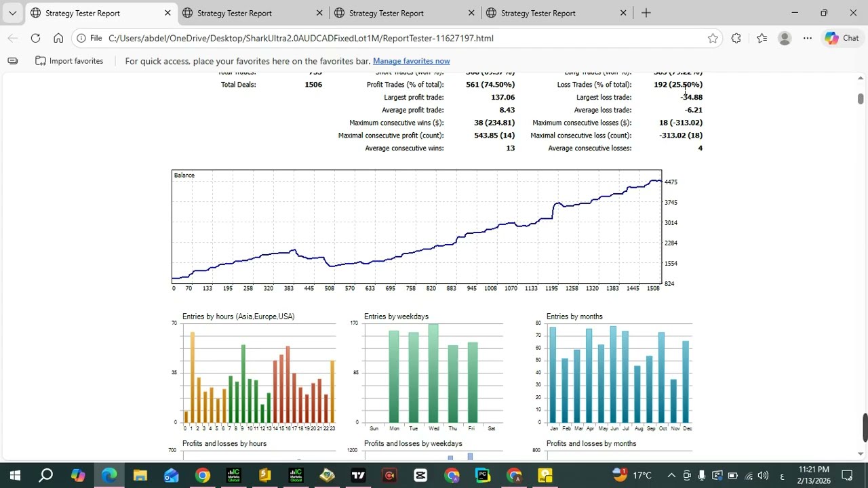Open TradingView from the taskbar

click(x=358, y=475)
